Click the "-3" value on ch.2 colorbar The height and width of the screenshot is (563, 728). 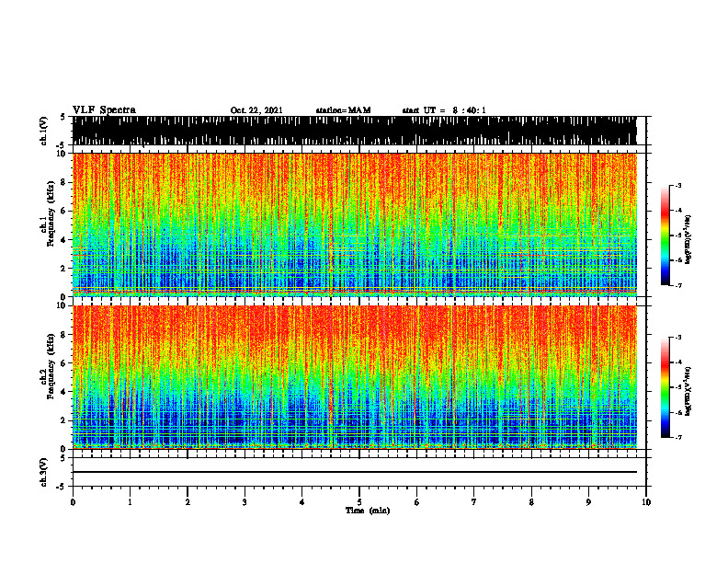(x=678, y=338)
